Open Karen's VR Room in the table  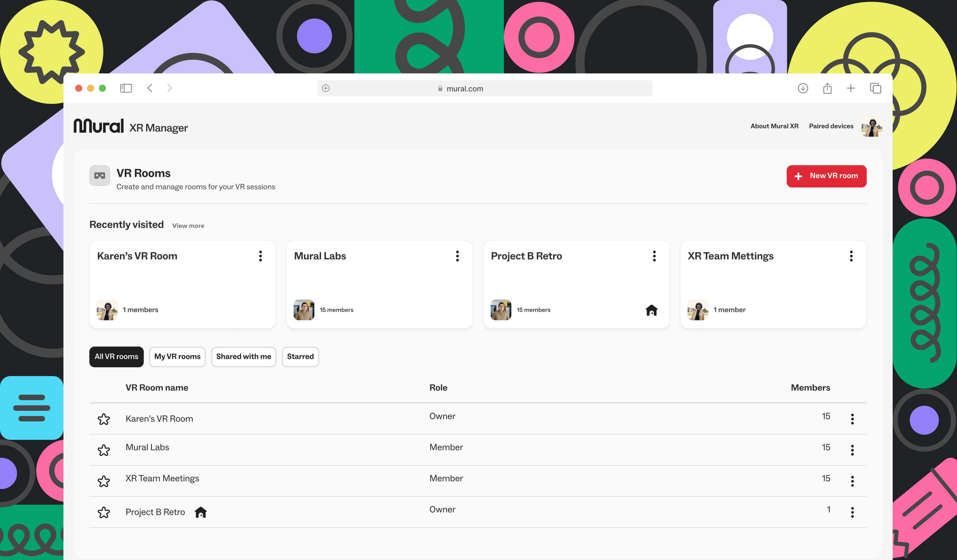tap(159, 419)
